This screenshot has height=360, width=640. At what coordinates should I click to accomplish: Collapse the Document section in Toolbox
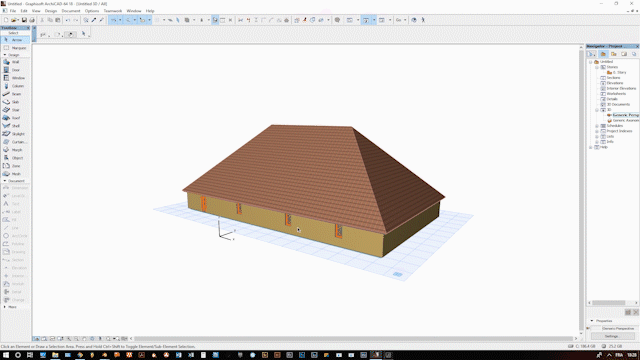click(5, 181)
